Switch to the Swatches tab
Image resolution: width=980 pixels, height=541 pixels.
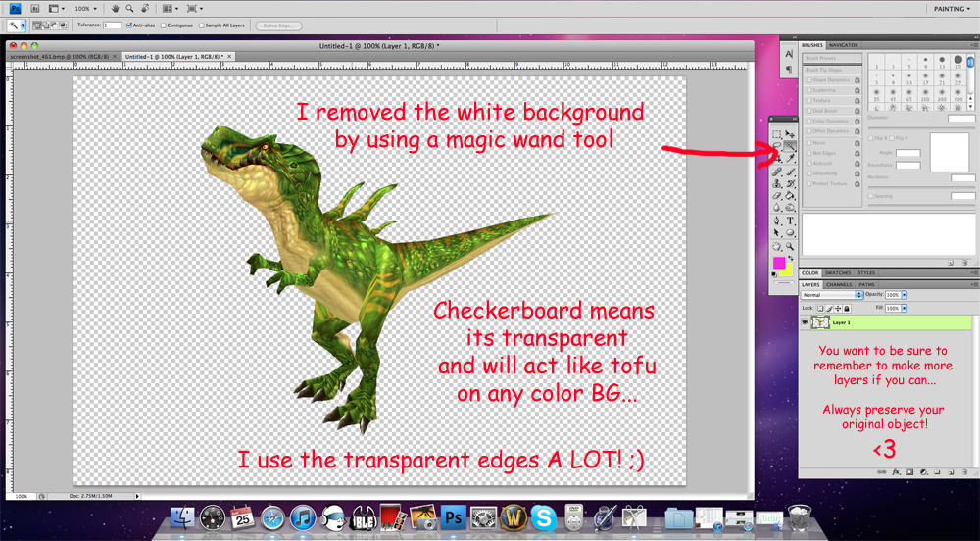tap(838, 273)
